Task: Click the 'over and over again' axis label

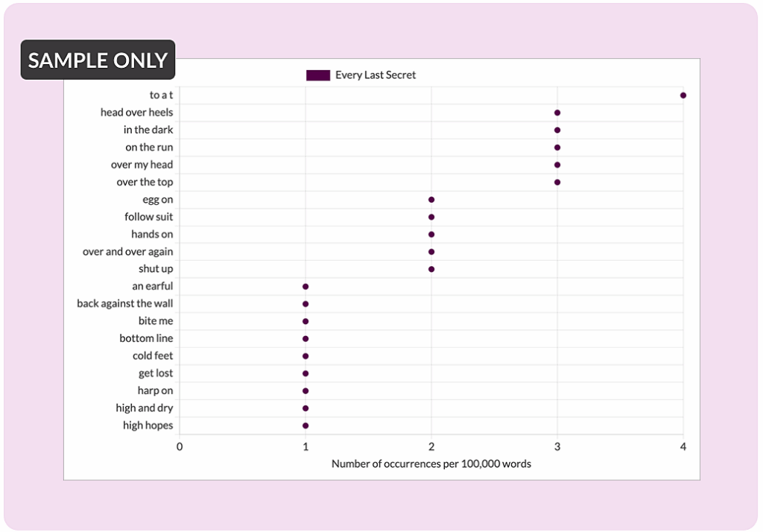Action: pyautogui.click(x=127, y=252)
